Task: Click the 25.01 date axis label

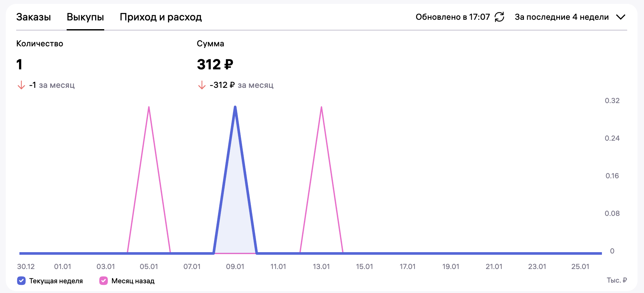Action: [580, 266]
